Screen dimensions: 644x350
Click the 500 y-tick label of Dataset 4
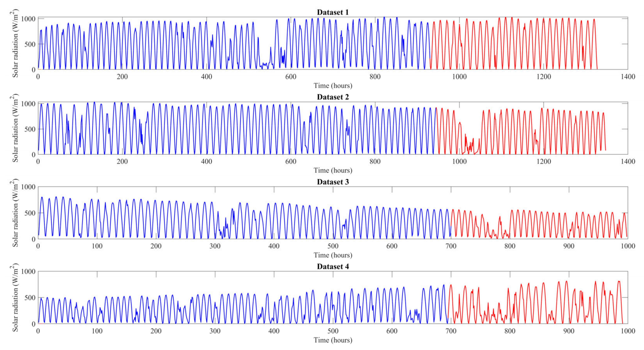click(30, 298)
